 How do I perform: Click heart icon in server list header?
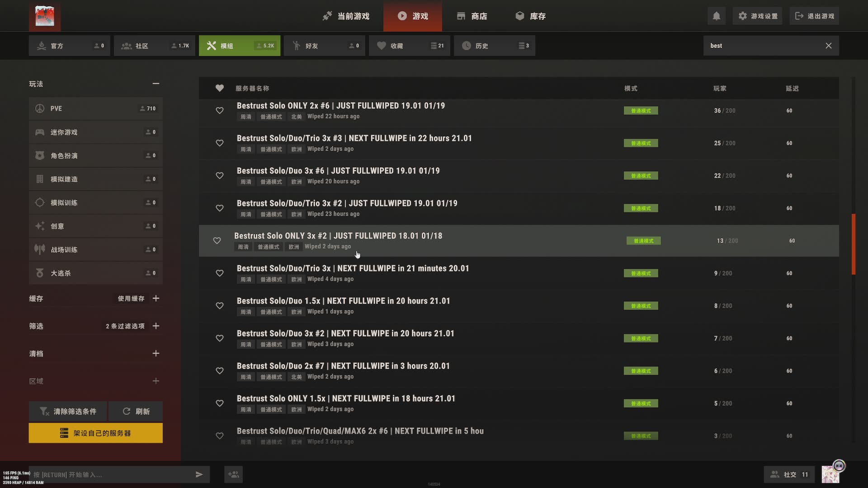pyautogui.click(x=219, y=88)
